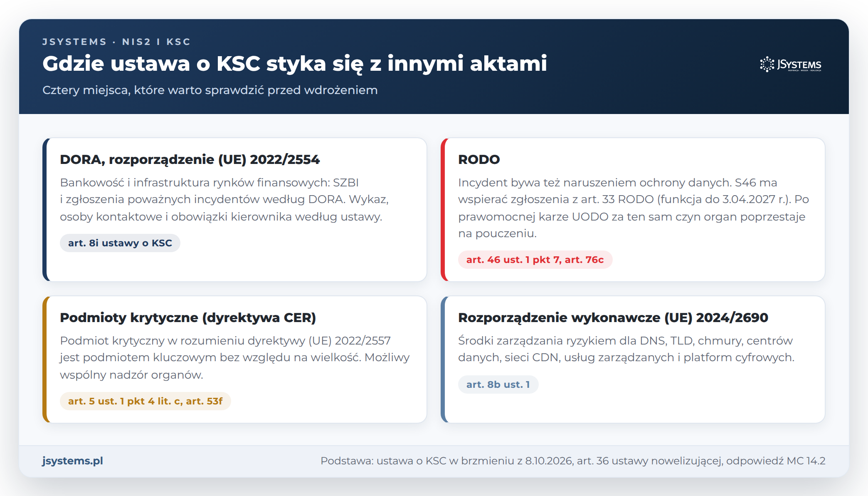Click the Podmioty krytyczne (dyrektywa CER) heading
868x496 pixels.
click(x=188, y=317)
